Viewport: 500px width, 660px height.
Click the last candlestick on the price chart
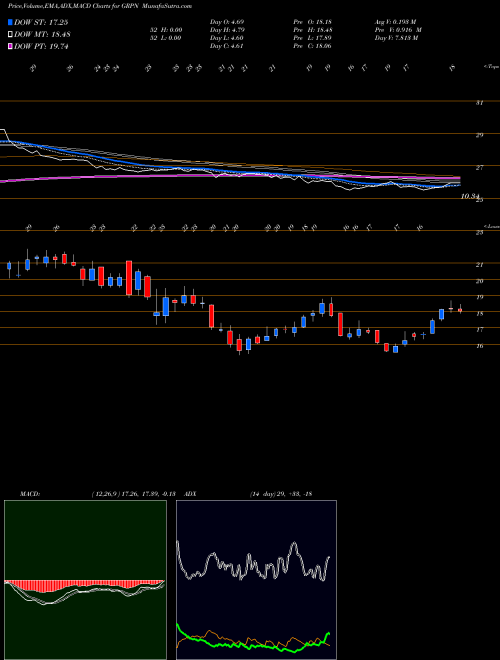[x=460, y=310]
